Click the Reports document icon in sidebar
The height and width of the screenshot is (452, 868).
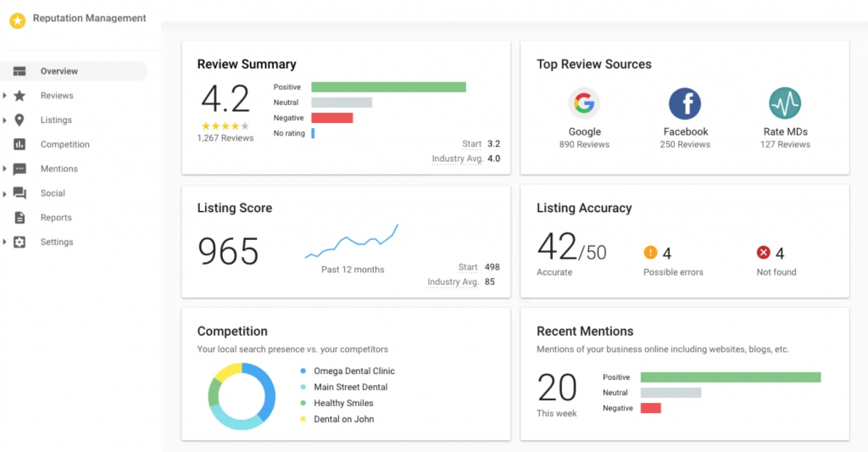19,218
